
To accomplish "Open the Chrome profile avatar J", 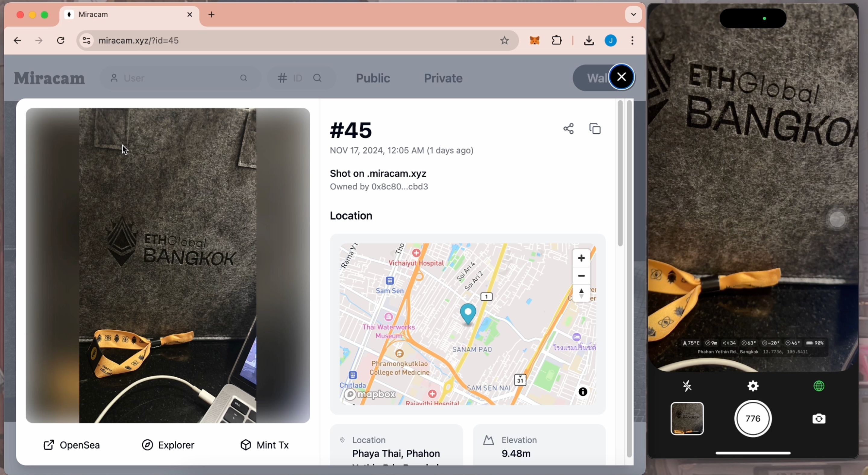I will [611, 41].
